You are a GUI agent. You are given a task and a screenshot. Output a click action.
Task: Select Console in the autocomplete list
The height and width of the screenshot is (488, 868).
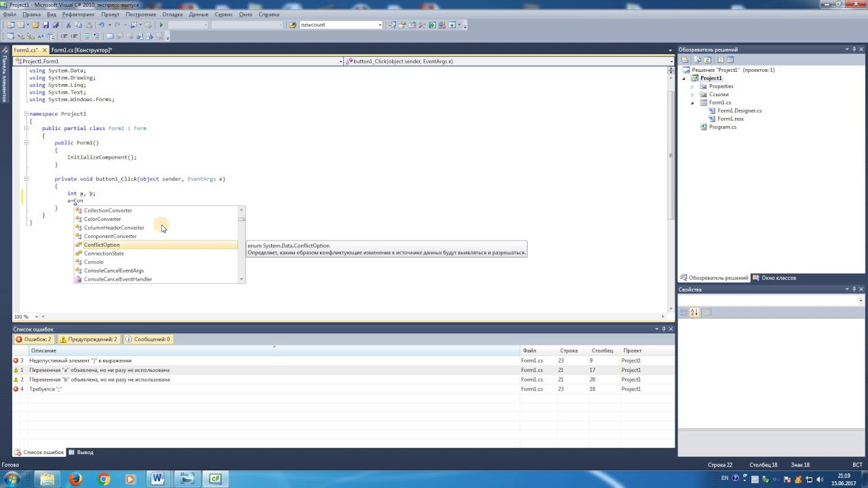94,262
